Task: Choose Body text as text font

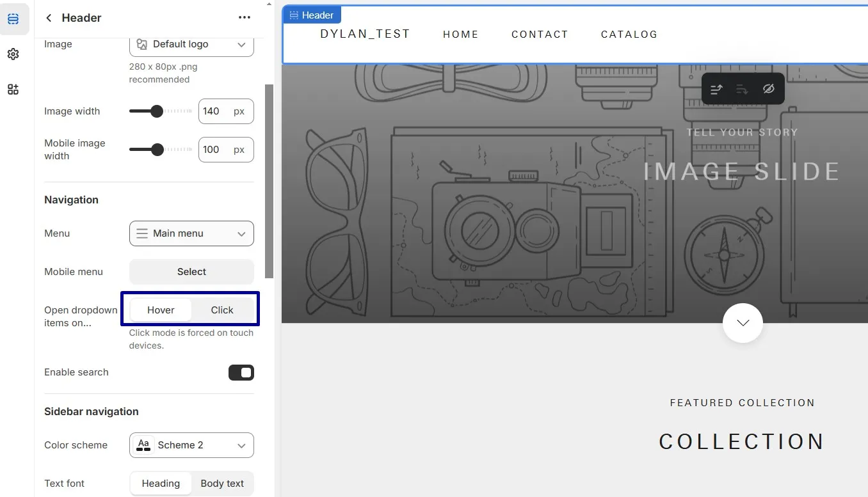Action: 222,484
